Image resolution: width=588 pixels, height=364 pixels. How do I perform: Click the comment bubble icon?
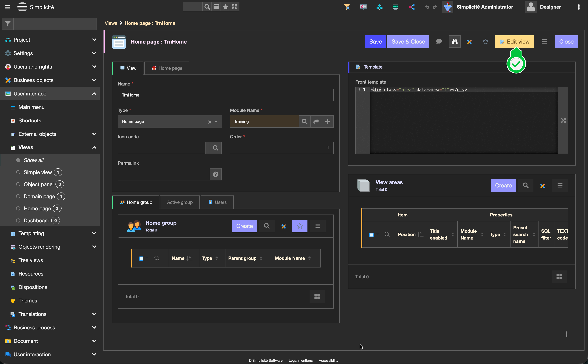[x=439, y=42]
